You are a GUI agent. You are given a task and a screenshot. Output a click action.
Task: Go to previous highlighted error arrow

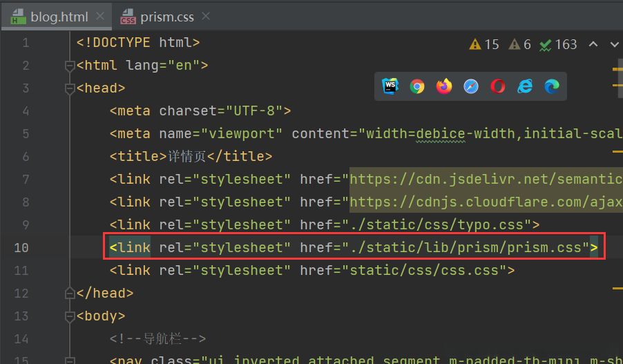[x=593, y=45]
